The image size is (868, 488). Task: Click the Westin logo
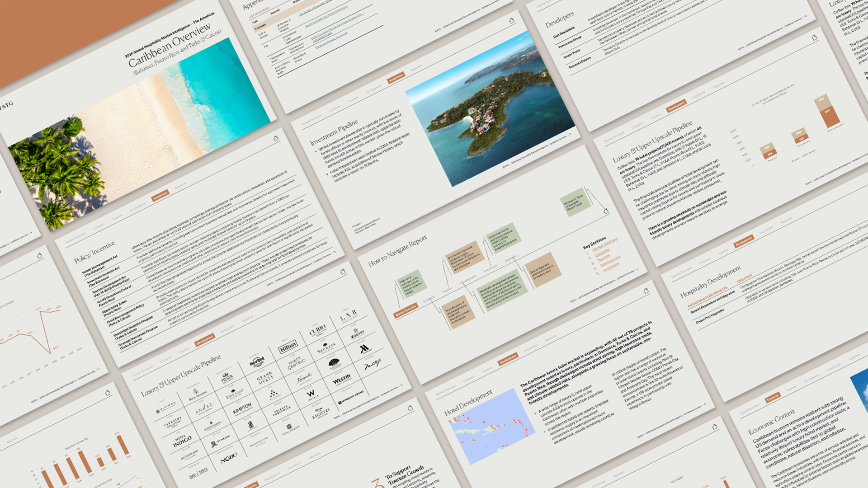click(342, 379)
